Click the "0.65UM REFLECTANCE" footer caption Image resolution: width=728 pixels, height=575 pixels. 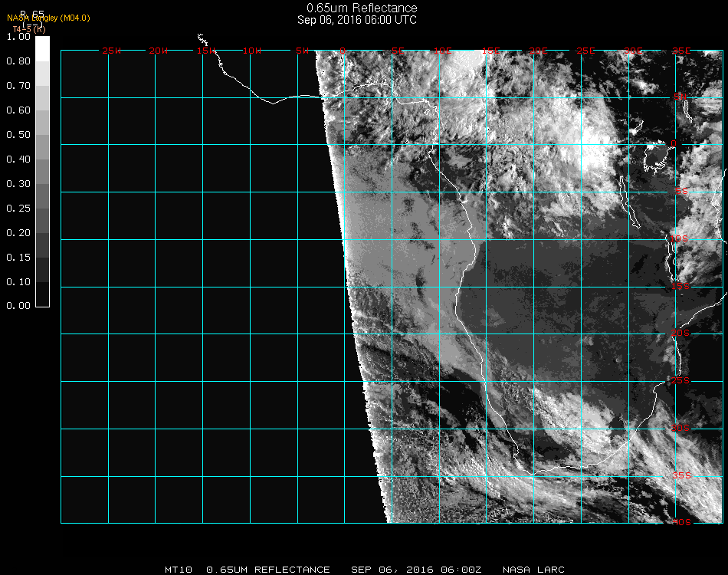click(x=268, y=570)
